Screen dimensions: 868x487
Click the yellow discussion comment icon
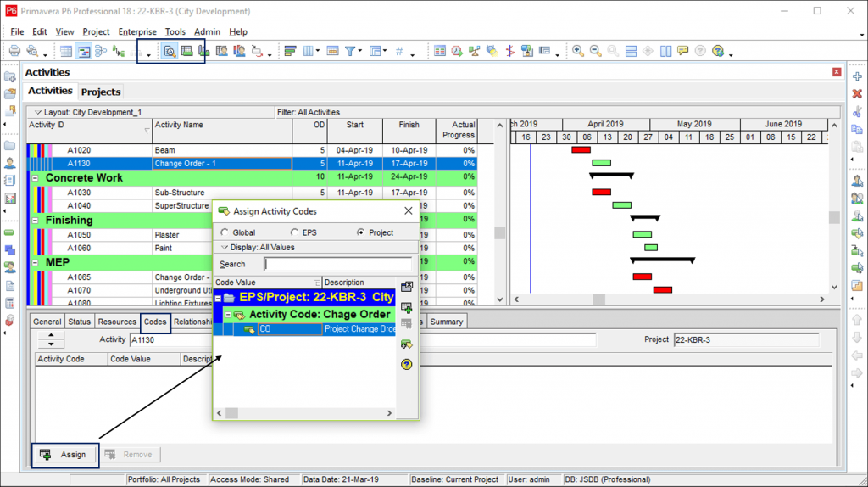[x=682, y=51]
